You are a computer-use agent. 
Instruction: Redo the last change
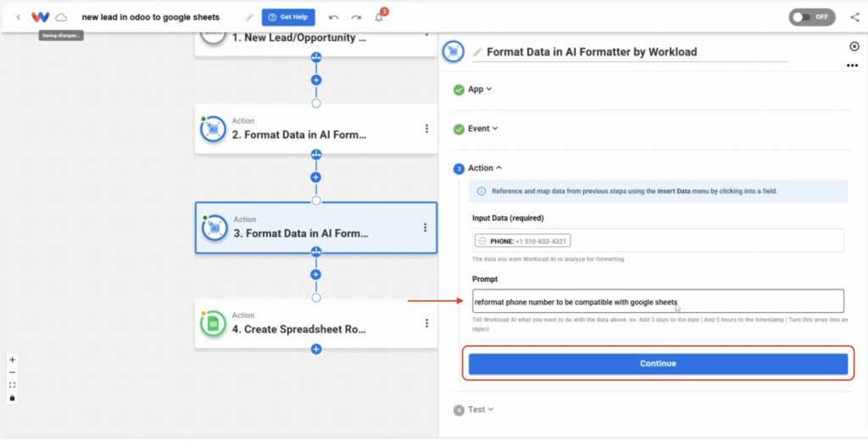click(x=356, y=17)
